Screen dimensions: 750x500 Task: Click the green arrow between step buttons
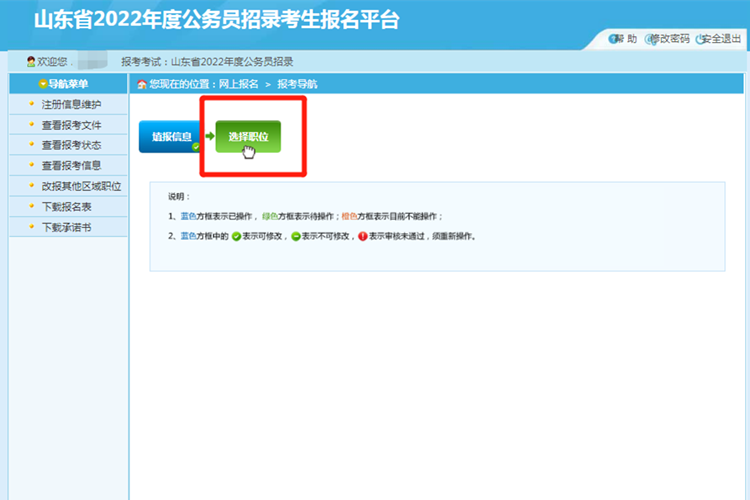[210, 135]
